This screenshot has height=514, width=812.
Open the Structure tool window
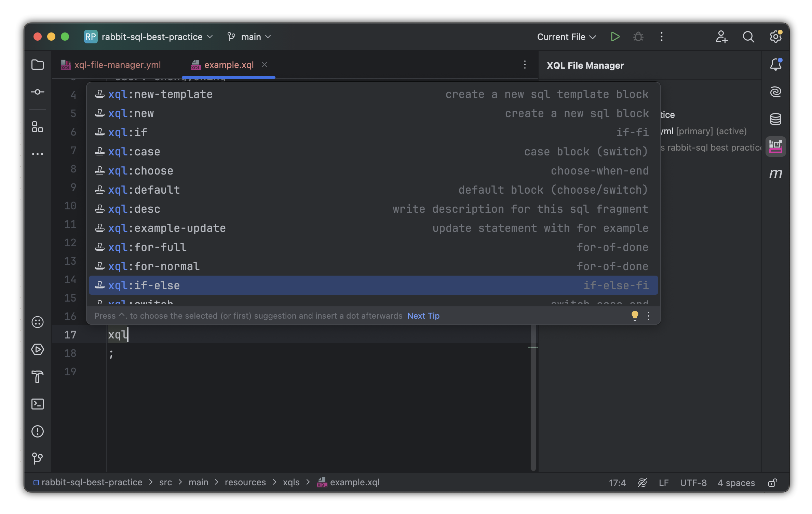(x=38, y=127)
